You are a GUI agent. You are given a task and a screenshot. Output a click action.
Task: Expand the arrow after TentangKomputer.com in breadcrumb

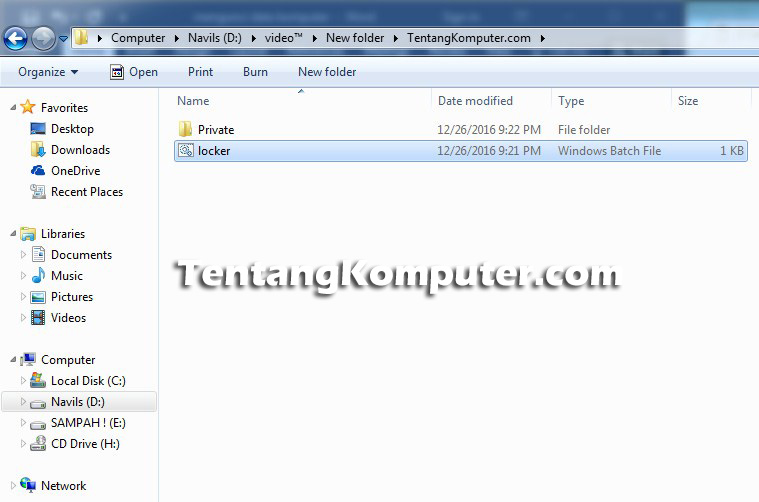[543, 38]
